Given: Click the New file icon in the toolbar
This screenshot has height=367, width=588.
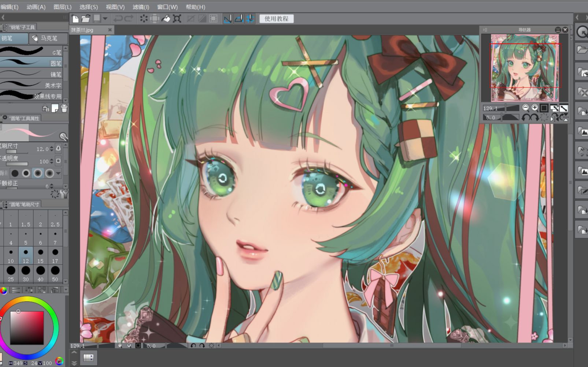Looking at the screenshot, I should click(x=75, y=19).
